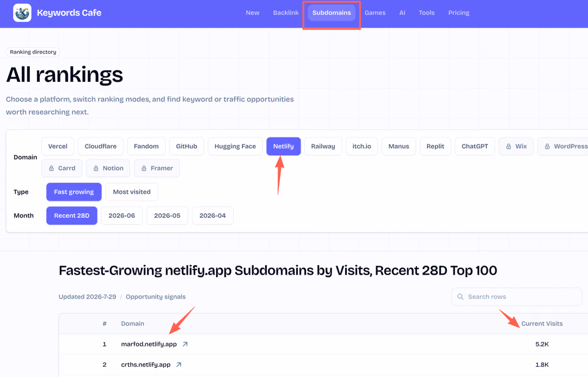
Task: Pick the Replit domain filter
Action: click(436, 147)
